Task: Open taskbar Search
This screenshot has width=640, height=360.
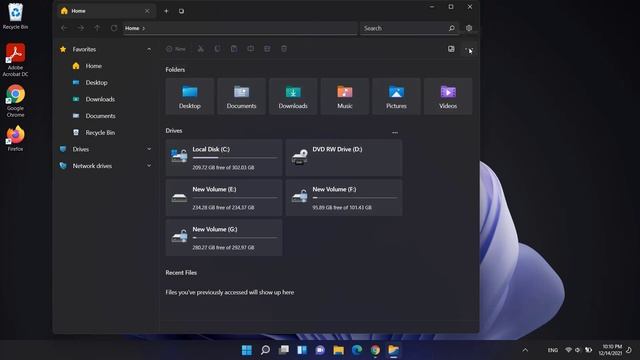Action: [265, 350]
